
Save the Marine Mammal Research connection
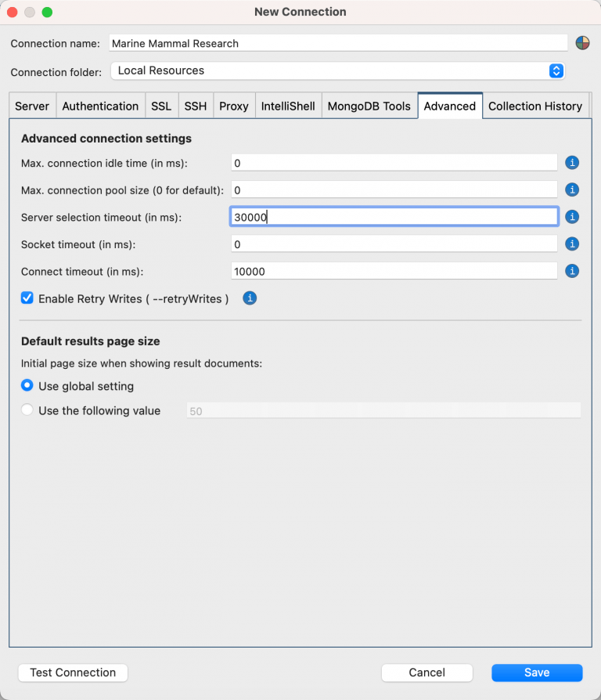[x=536, y=672]
